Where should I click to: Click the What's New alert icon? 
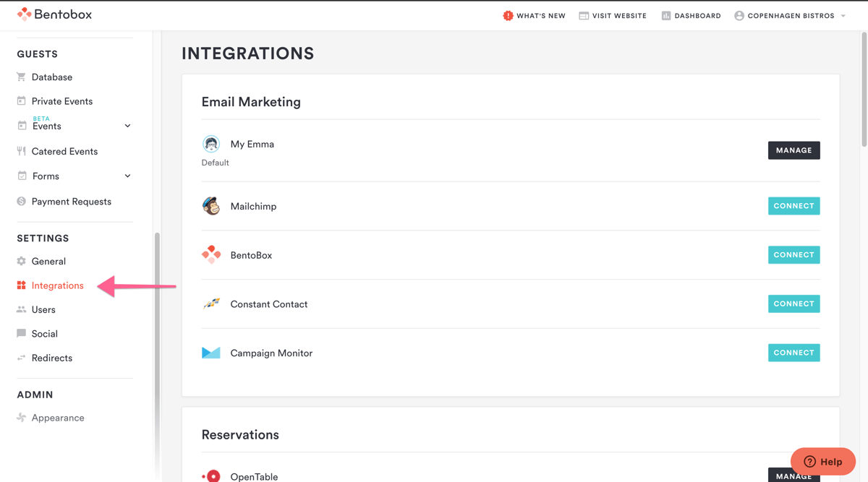[508, 15]
